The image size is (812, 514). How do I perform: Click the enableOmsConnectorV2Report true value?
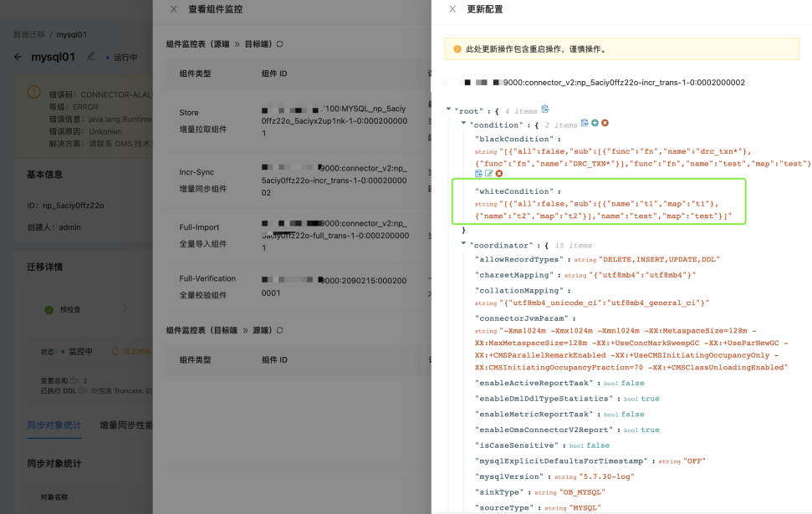(650, 430)
